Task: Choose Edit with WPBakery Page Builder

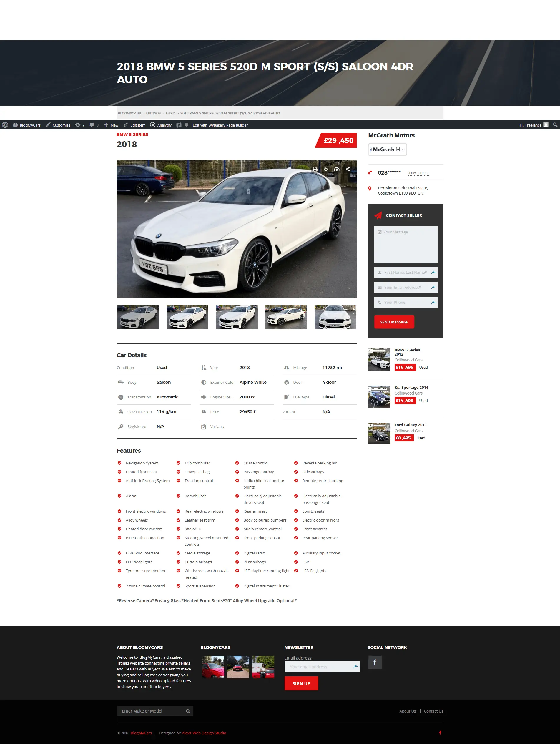Action: tap(220, 125)
